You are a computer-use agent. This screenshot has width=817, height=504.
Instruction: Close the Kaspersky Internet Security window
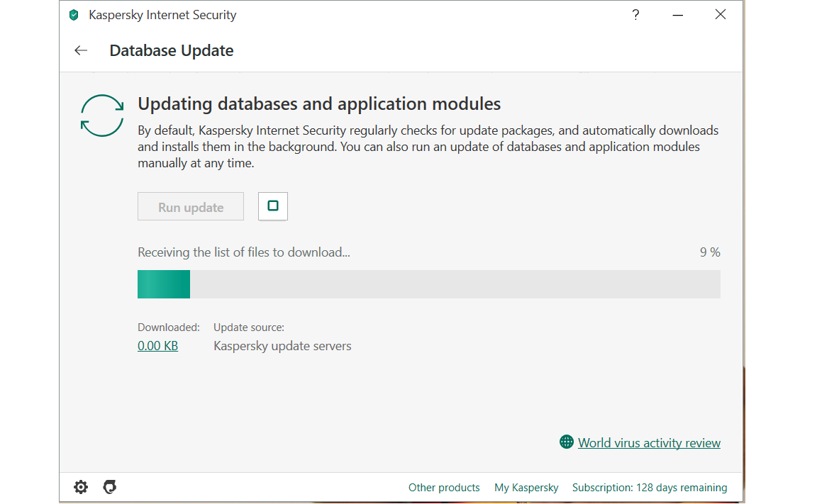point(721,15)
